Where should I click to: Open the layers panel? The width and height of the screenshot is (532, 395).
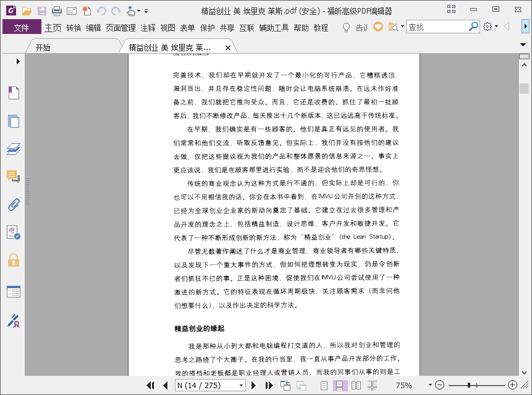pyautogui.click(x=14, y=149)
